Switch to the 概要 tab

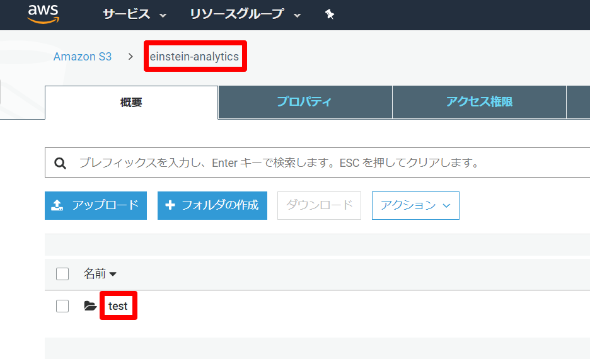[131, 102]
